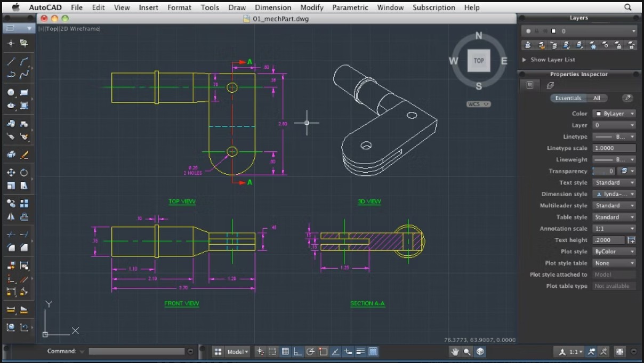Open the Model layout dropdown
Viewport: 644px width, 363px height.
238,352
